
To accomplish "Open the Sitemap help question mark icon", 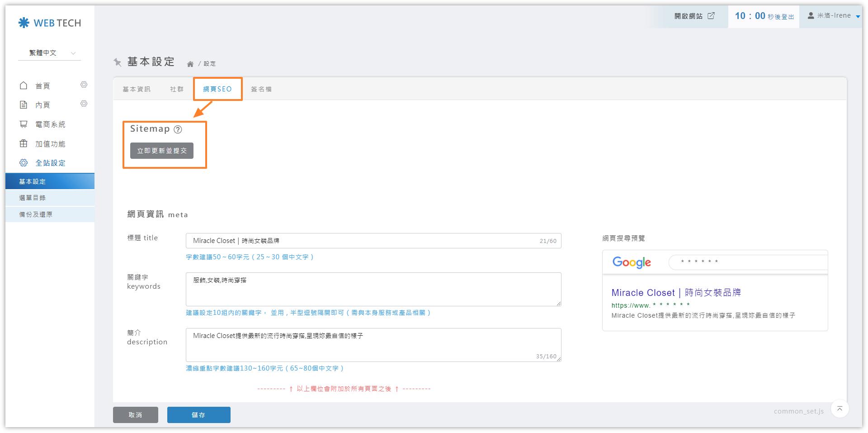I will pyautogui.click(x=178, y=129).
